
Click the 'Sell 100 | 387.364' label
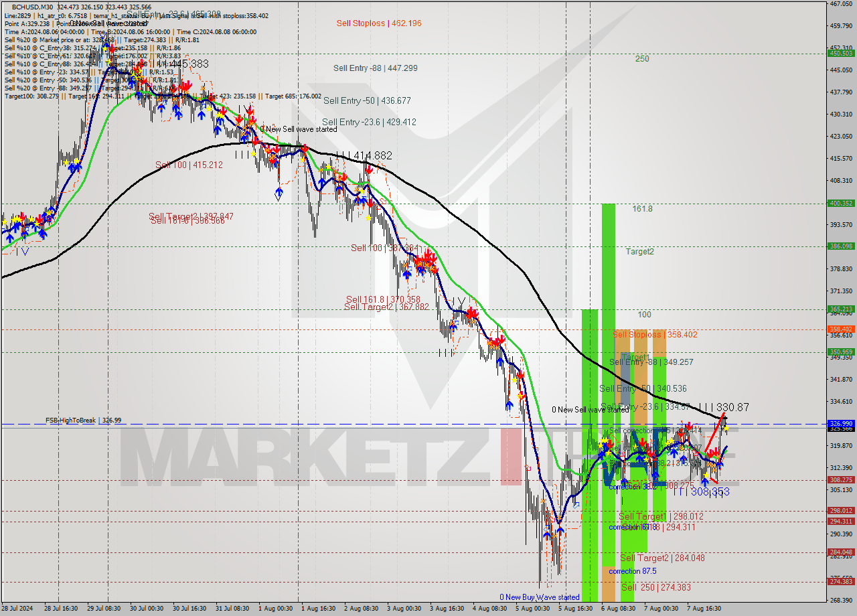[x=384, y=248]
